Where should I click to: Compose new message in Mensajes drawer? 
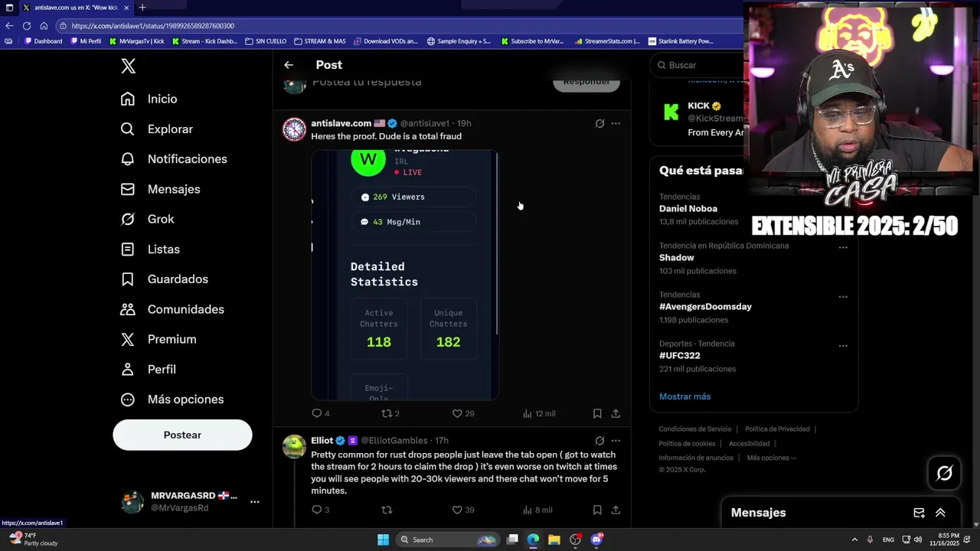pos(919,513)
